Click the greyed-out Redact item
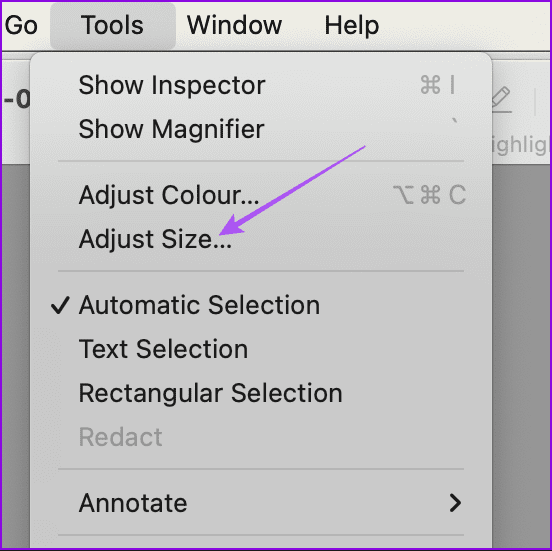 [x=261, y=437]
